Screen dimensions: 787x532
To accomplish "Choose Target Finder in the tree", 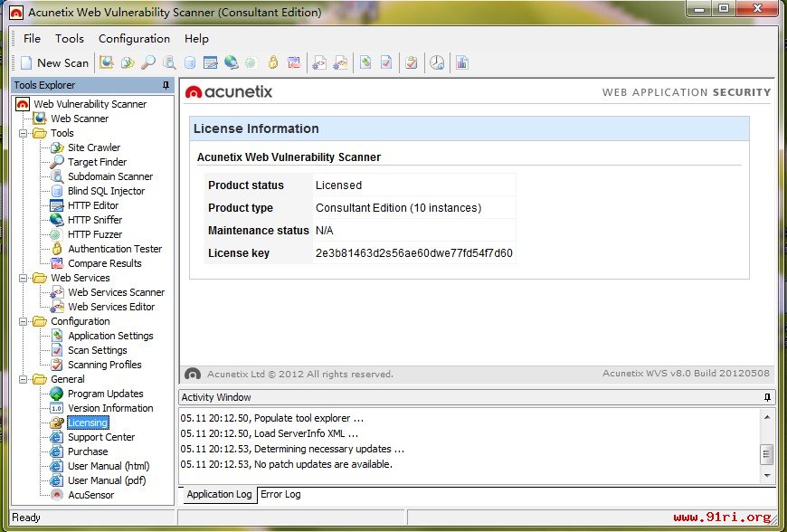I will (x=98, y=162).
